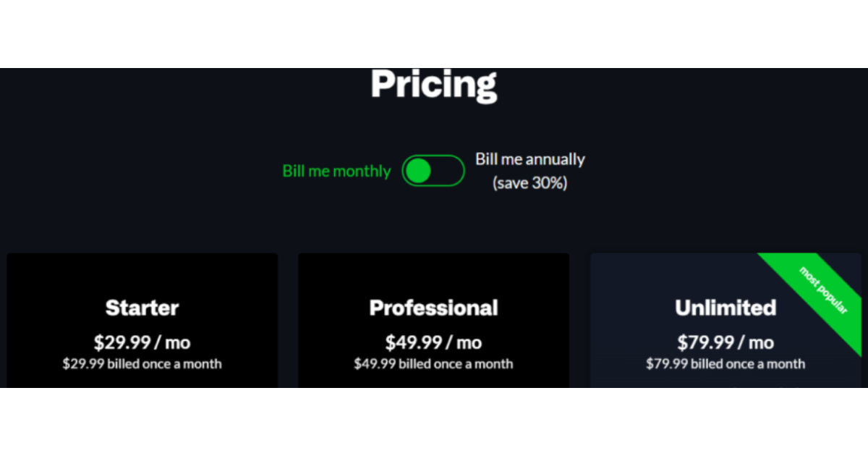This screenshot has width=868, height=456.
Task: Click the Pricing heading
Action: coord(433,85)
